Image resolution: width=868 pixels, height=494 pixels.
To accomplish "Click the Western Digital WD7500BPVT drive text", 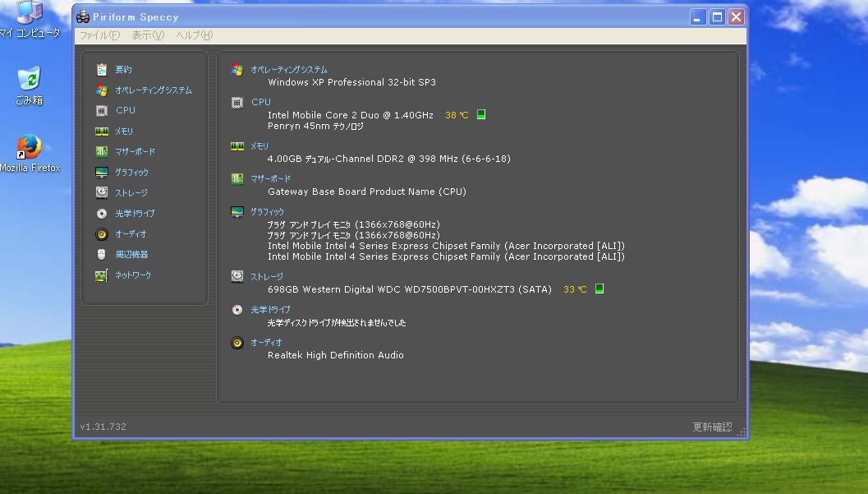I will tap(410, 289).
